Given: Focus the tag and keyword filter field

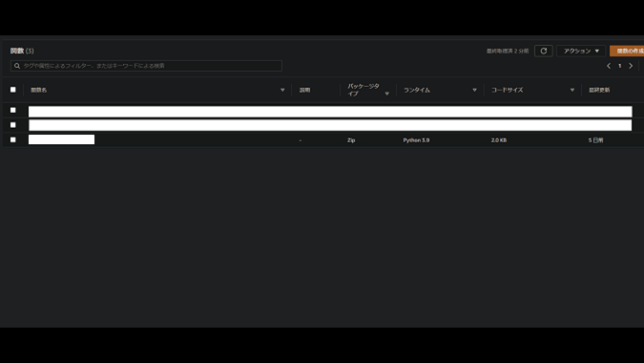Looking at the screenshot, I should pyautogui.click(x=146, y=66).
